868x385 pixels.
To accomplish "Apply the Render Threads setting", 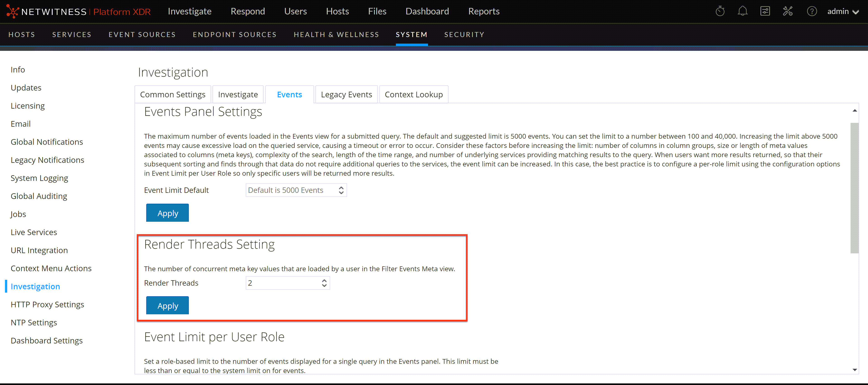I will pyautogui.click(x=168, y=306).
